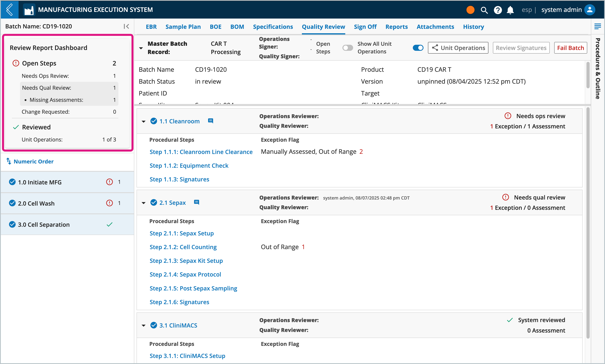Click the orange status indicator circle
This screenshot has width=605, height=364.
click(470, 10)
